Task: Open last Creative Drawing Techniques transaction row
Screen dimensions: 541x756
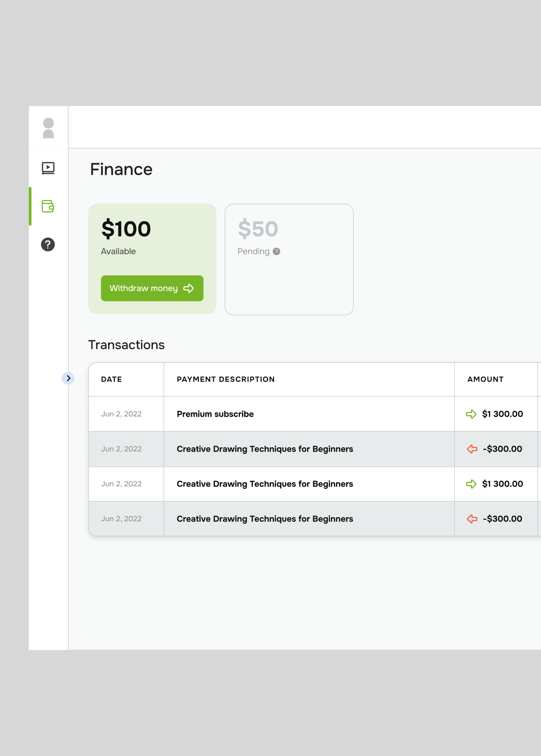Action: [x=265, y=519]
